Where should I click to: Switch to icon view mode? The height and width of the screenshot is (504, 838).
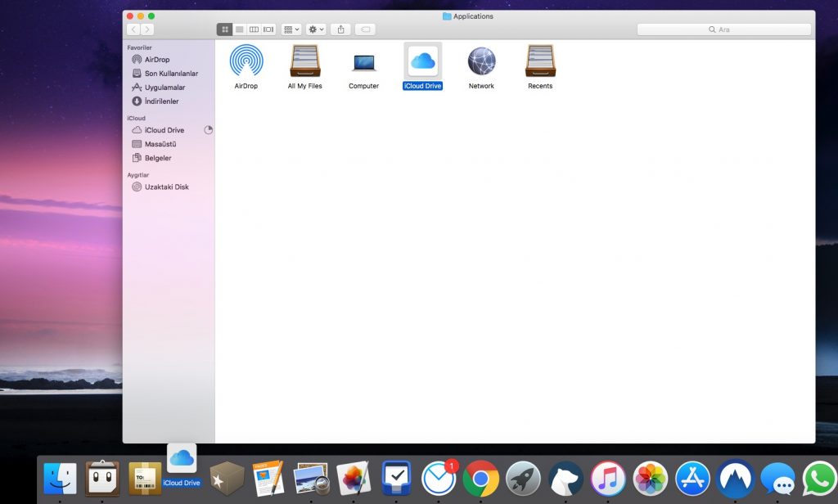click(x=224, y=29)
